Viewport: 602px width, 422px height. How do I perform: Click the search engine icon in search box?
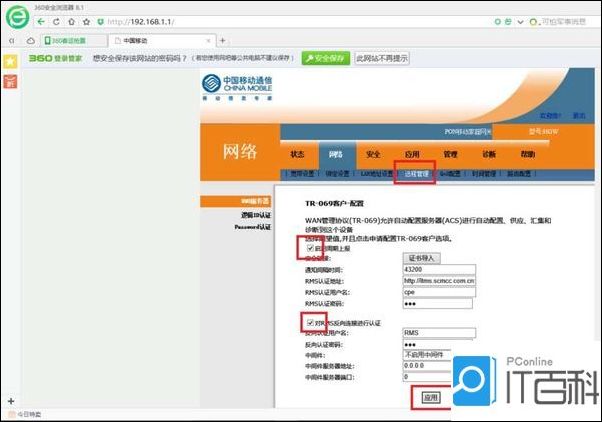[x=534, y=22]
